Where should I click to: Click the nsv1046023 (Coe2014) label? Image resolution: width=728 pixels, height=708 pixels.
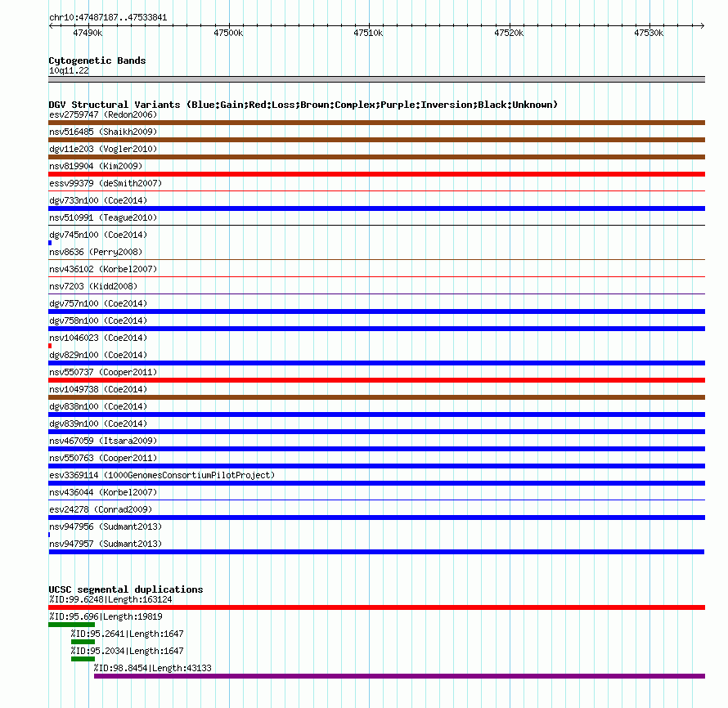click(x=98, y=338)
